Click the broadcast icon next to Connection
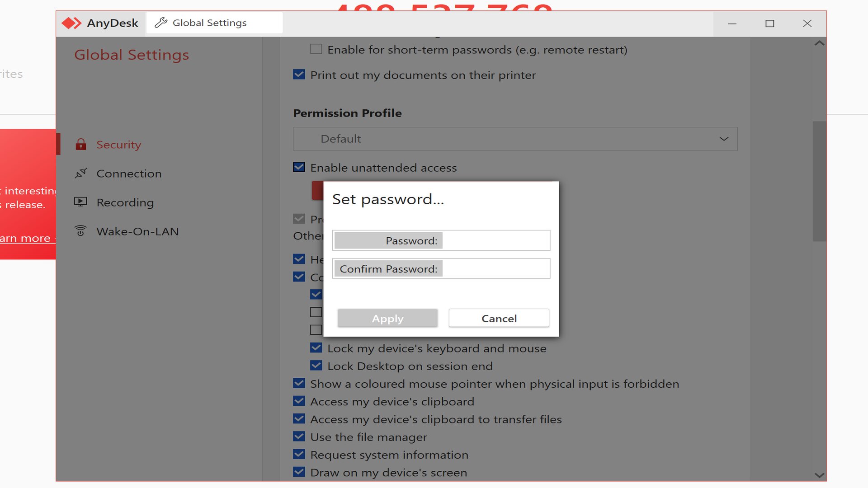868x488 pixels. [x=80, y=173]
